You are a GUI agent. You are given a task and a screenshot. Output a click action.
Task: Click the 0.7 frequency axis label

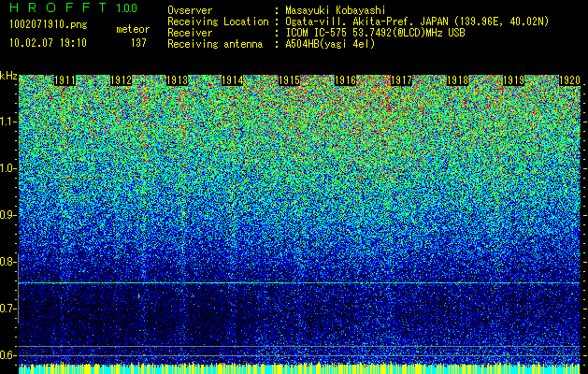[x=7, y=309]
